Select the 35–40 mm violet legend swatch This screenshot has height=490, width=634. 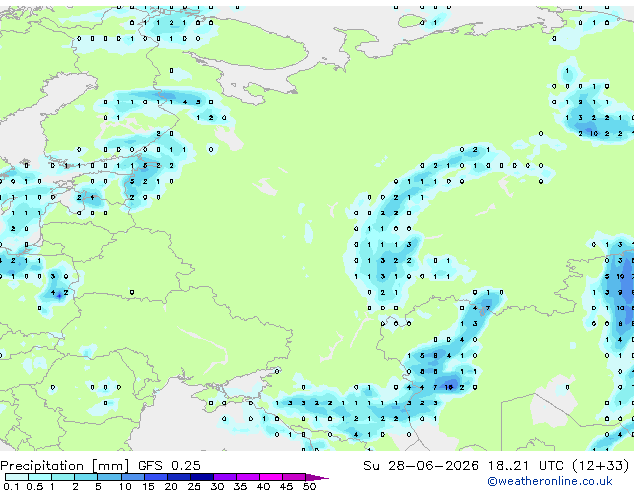(248, 477)
